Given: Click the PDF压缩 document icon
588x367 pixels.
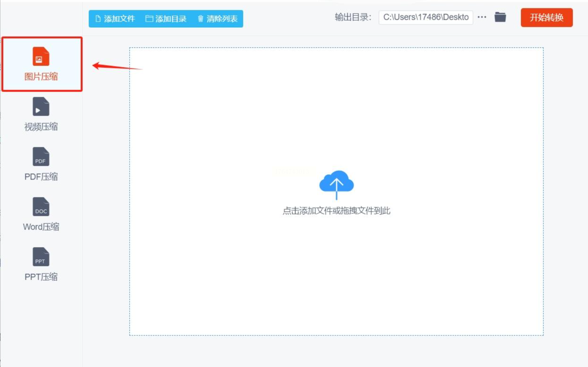Looking at the screenshot, I should click(41, 157).
